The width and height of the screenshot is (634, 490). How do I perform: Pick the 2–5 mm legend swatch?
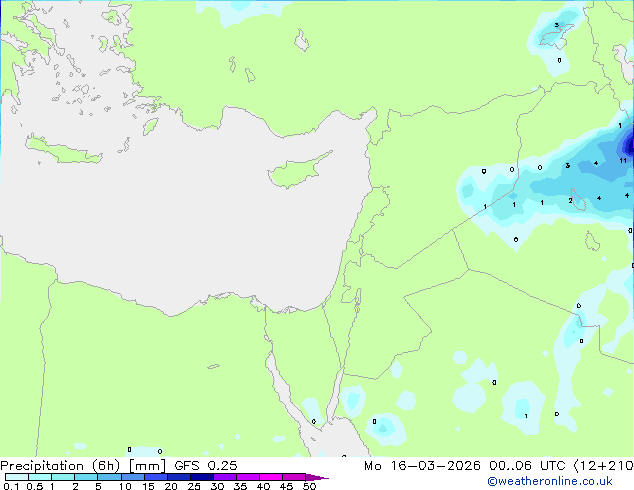pos(86,477)
